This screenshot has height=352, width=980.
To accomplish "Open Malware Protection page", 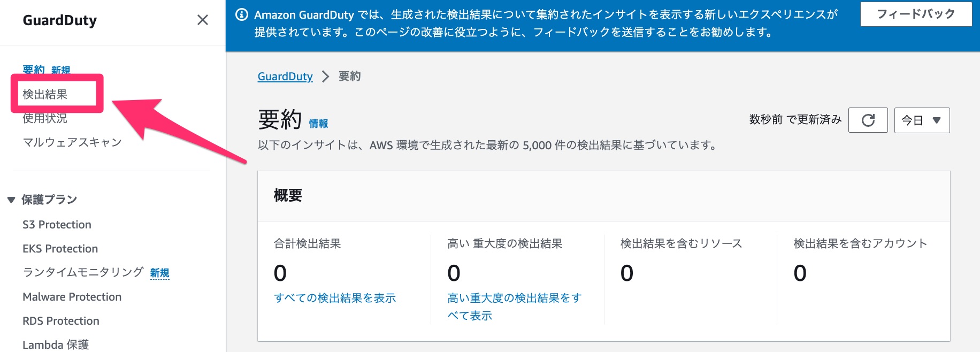I will click(72, 296).
